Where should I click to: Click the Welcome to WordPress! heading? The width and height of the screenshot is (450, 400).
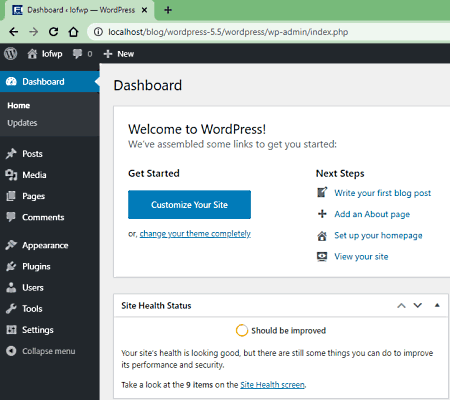[x=197, y=129]
